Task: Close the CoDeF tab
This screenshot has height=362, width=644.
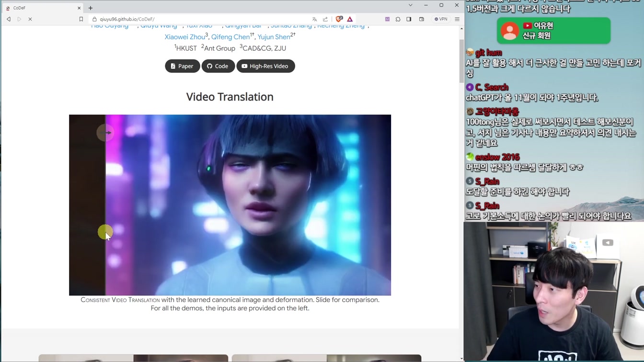Action: point(79,8)
